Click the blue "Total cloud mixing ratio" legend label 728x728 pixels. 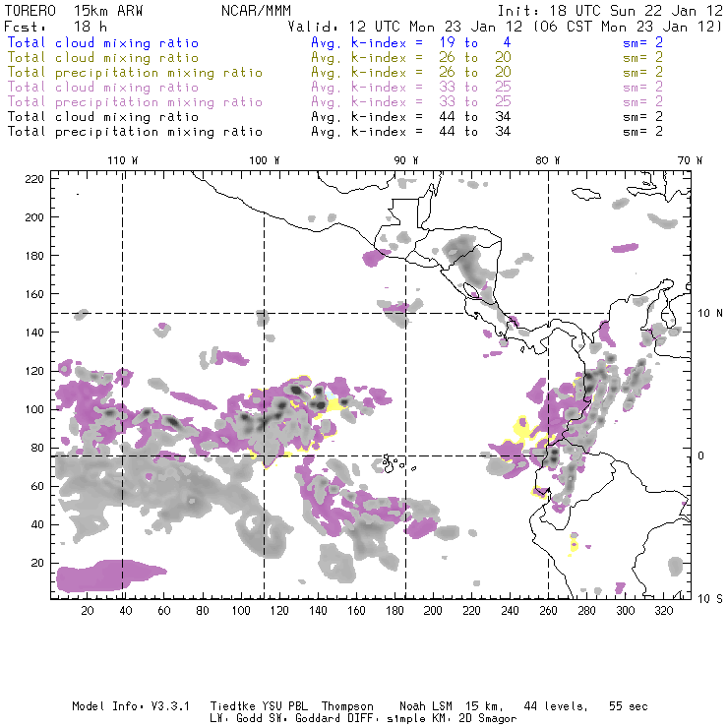[102, 43]
